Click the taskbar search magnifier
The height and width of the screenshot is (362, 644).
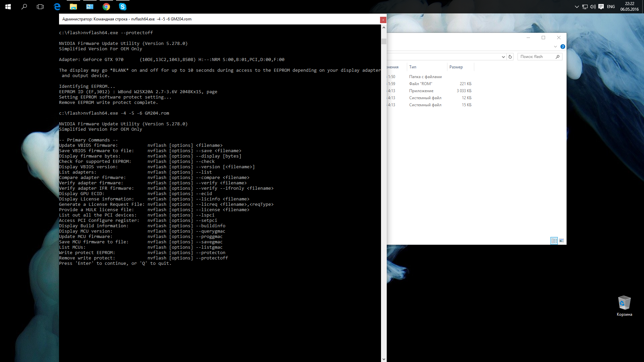pyautogui.click(x=24, y=6)
